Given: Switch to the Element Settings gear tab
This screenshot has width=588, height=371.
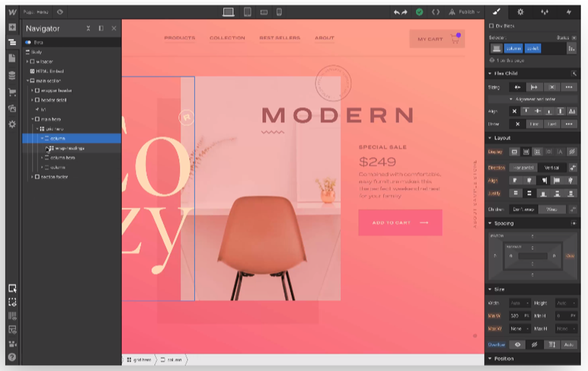Looking at the screenshot, I should tap(520, 12).
